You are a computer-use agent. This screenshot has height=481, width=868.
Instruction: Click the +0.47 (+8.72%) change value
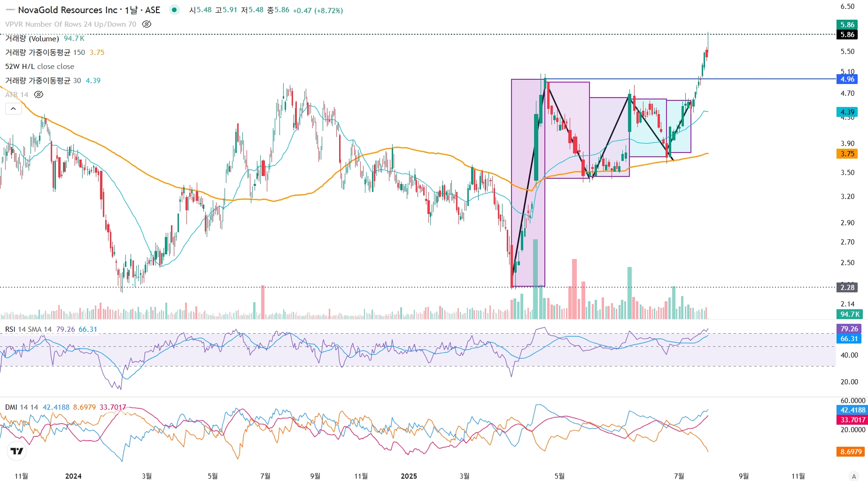318,10
